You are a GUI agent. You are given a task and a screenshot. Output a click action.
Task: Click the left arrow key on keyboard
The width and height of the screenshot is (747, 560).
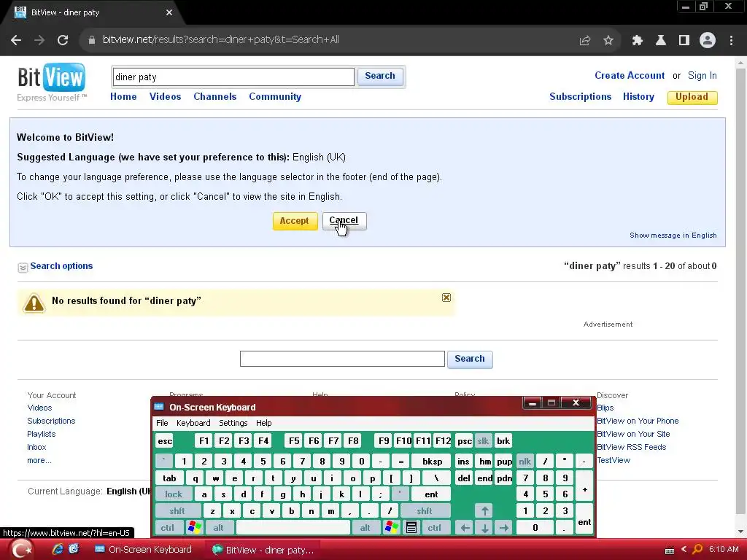coord(465,527)
